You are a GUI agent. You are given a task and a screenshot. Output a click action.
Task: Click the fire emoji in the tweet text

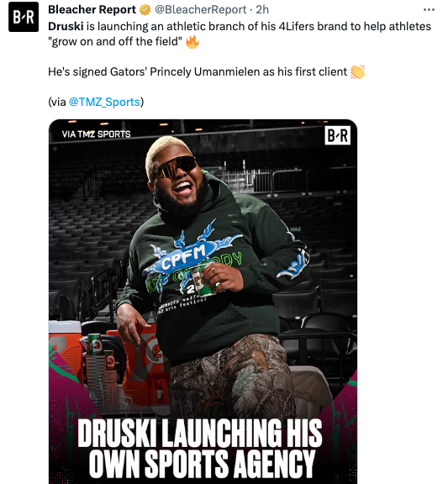(x=192, y=42)
